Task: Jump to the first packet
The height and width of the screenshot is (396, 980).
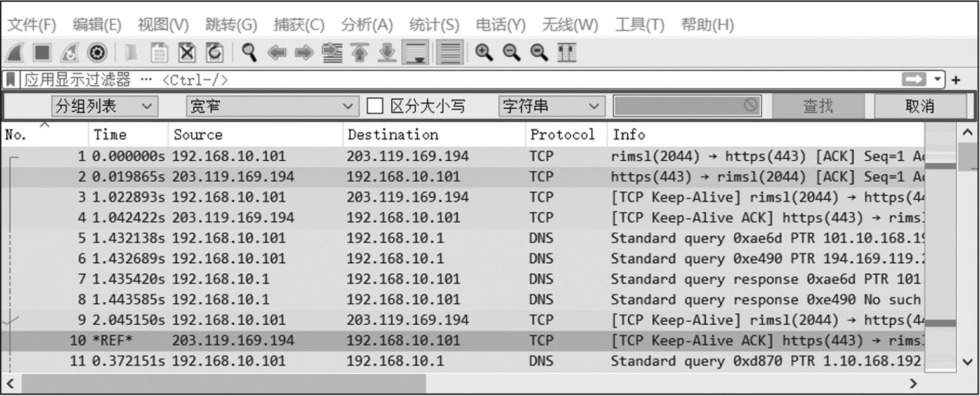Action: click(x=359, y=52)
